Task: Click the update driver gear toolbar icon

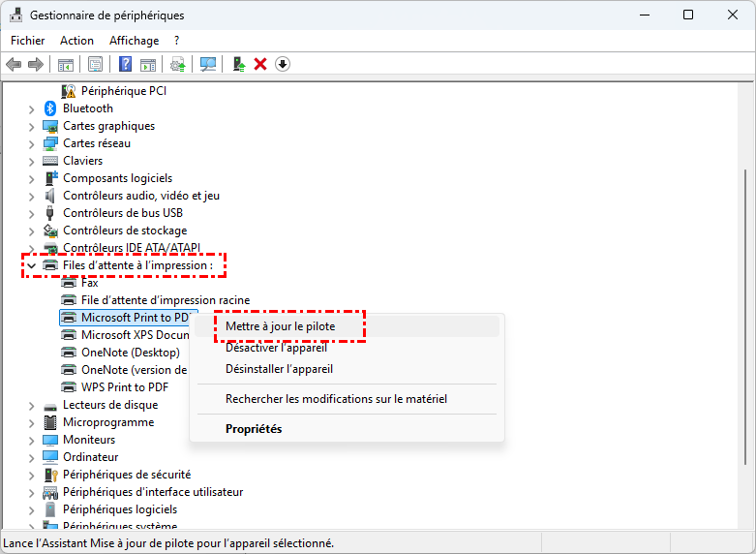Action: click(178, 64)
